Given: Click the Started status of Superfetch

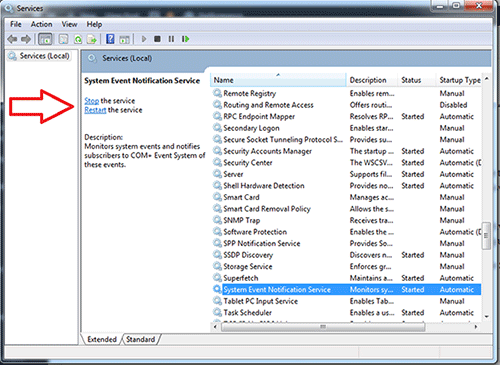Looking at the screenshot, I should click(x=413, y=278).
